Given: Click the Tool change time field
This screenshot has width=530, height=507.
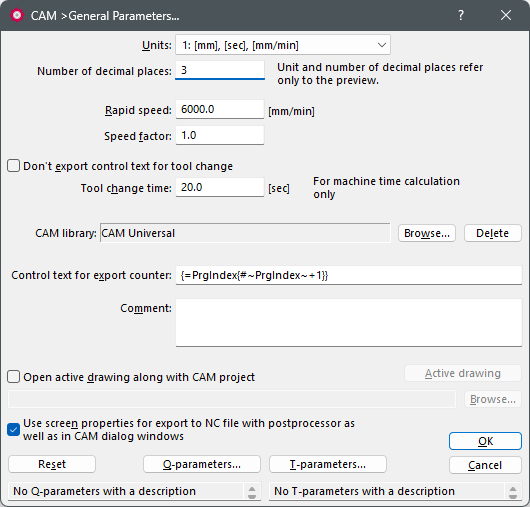Looking at the screenshot, I should [x=220, y=187].
